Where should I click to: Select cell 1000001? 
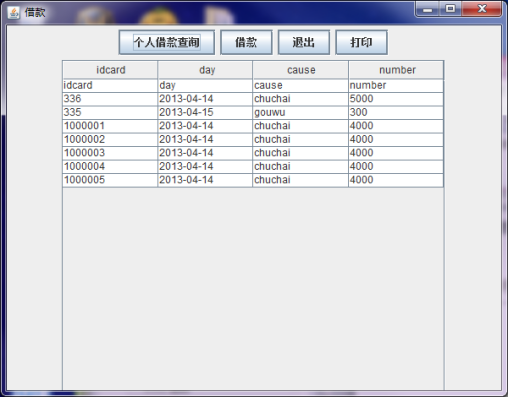pyautogui.click(x=110, y=126)
